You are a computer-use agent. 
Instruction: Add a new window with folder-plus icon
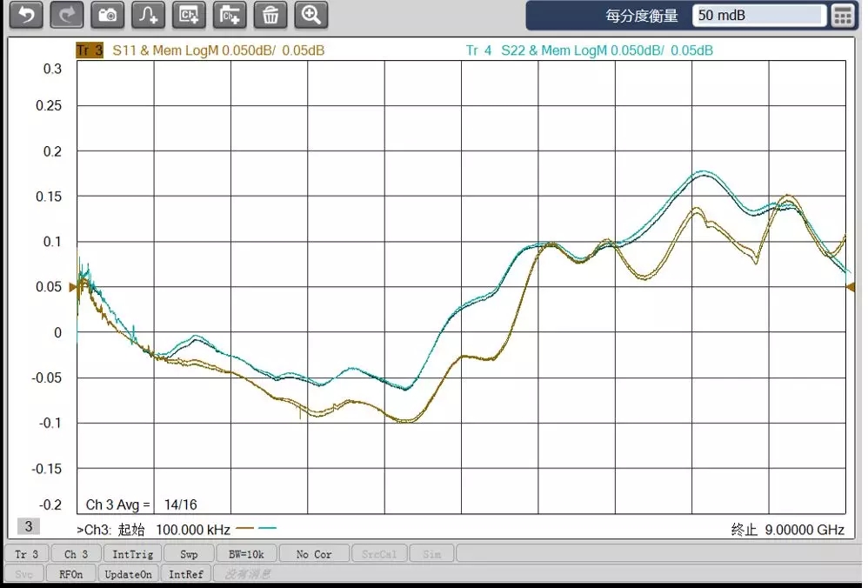230,15
